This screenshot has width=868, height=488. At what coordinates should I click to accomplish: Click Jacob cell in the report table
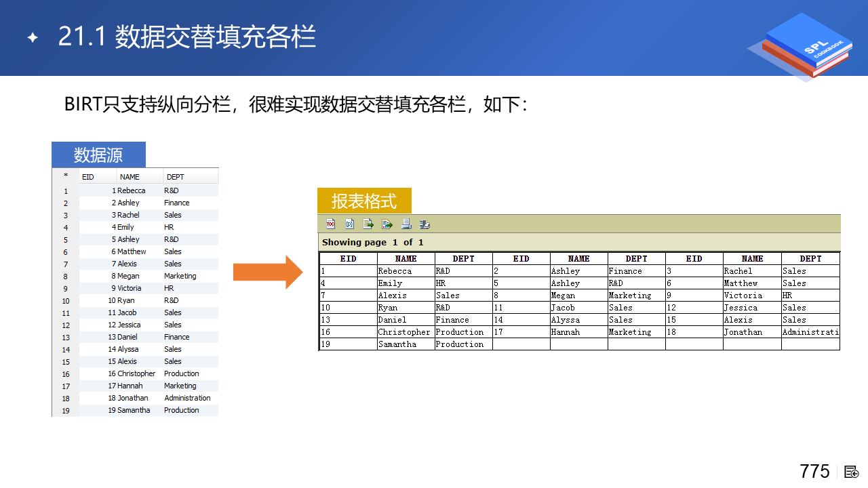pyautogui.click(x=578, y=308)
